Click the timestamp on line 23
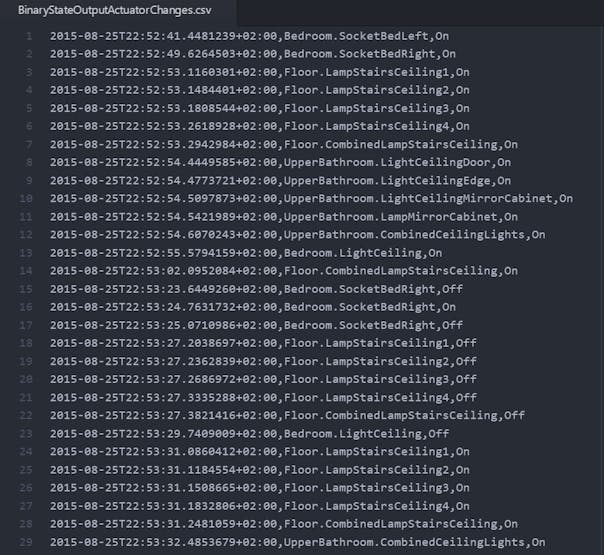Image resolution: width=604 pixels, height=555 pixels. tap(164, 433)
